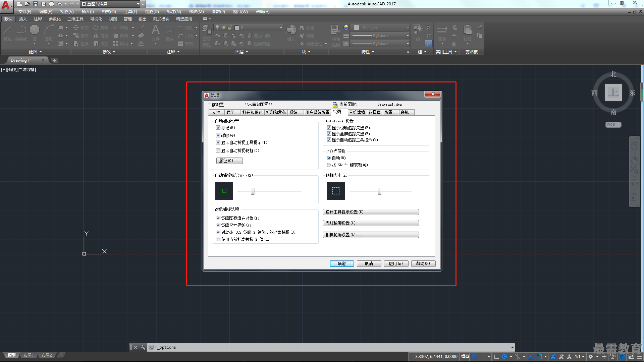Click the command line wrench customize icon
The image size is (644, 362).
143,347
